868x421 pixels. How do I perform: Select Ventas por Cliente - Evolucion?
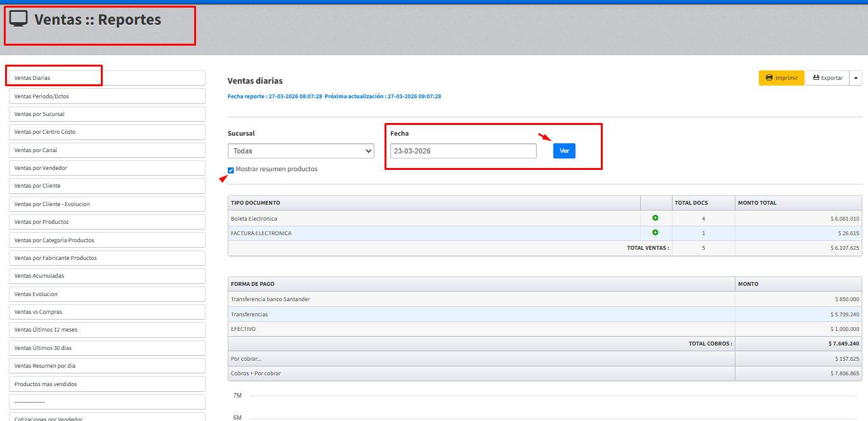[x=107, y=204]
